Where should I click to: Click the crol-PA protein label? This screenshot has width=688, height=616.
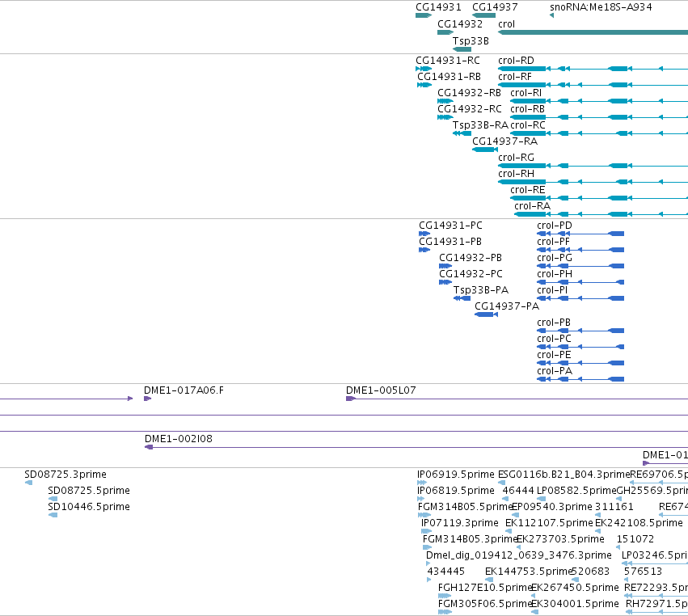555,371
